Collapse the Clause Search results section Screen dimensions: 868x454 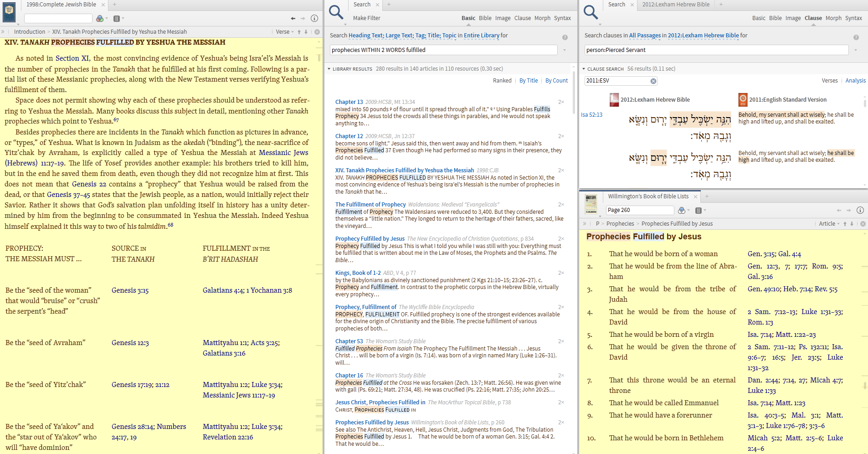[x=584, y=69]
